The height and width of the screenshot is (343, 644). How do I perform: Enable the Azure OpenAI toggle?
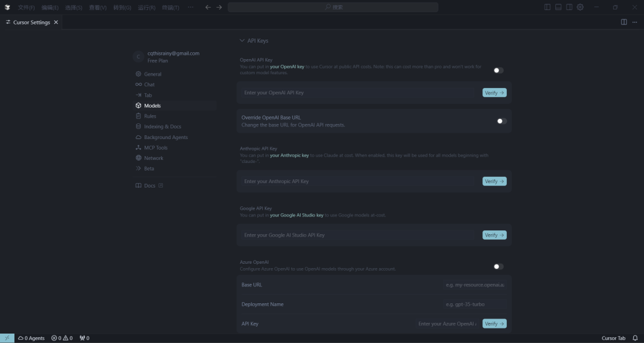click(x=498, y=267)
